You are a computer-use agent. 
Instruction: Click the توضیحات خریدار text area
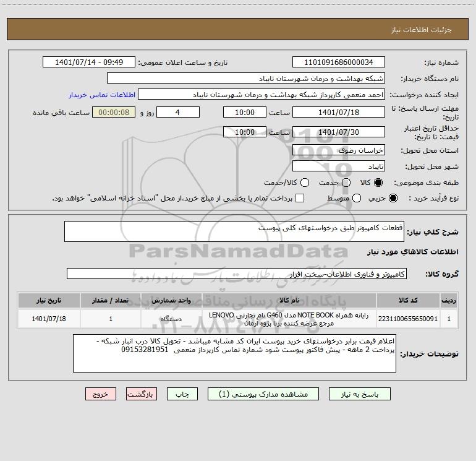(234, 353)
